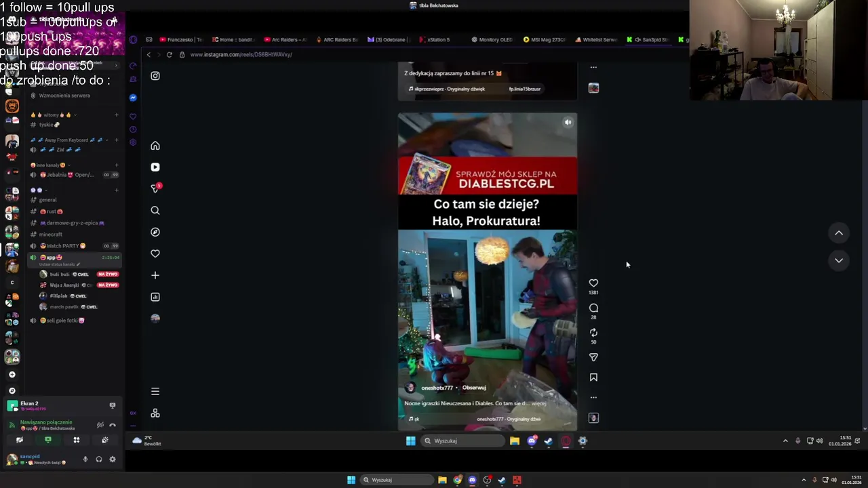Share the reel with paper plane icon
Screen dimensions: 868x488
click(593, 357)
